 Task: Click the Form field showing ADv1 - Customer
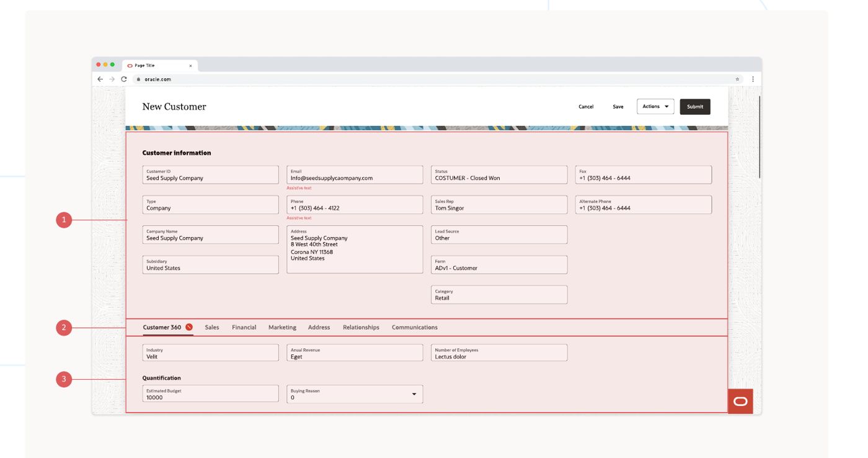pos(499,265)
